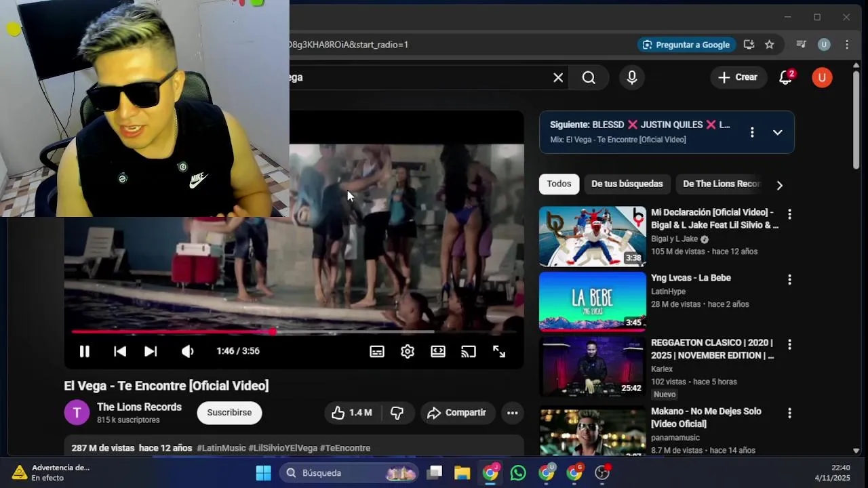The image size is (868, 488).
Task: Select the Todos filter chip
Action: click(559, 184)
